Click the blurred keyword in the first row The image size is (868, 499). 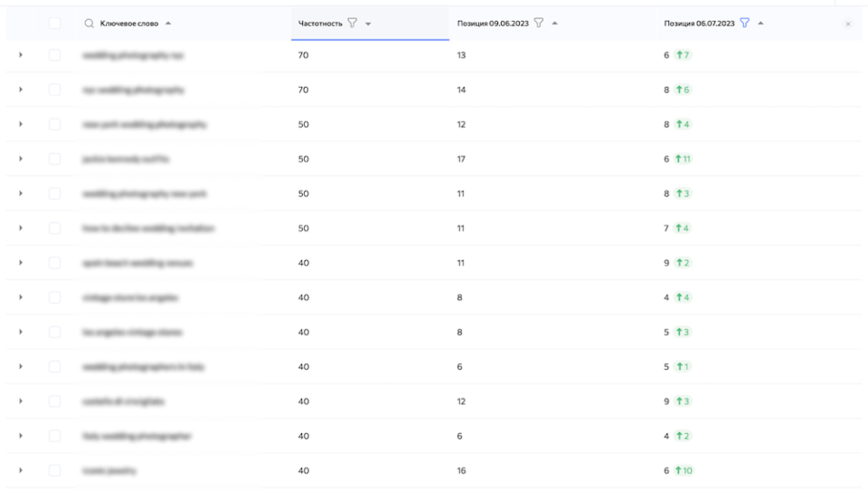click(x=133, y=55)
